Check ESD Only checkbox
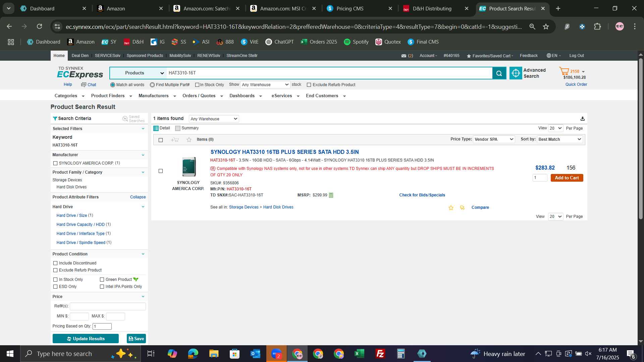 55,287
